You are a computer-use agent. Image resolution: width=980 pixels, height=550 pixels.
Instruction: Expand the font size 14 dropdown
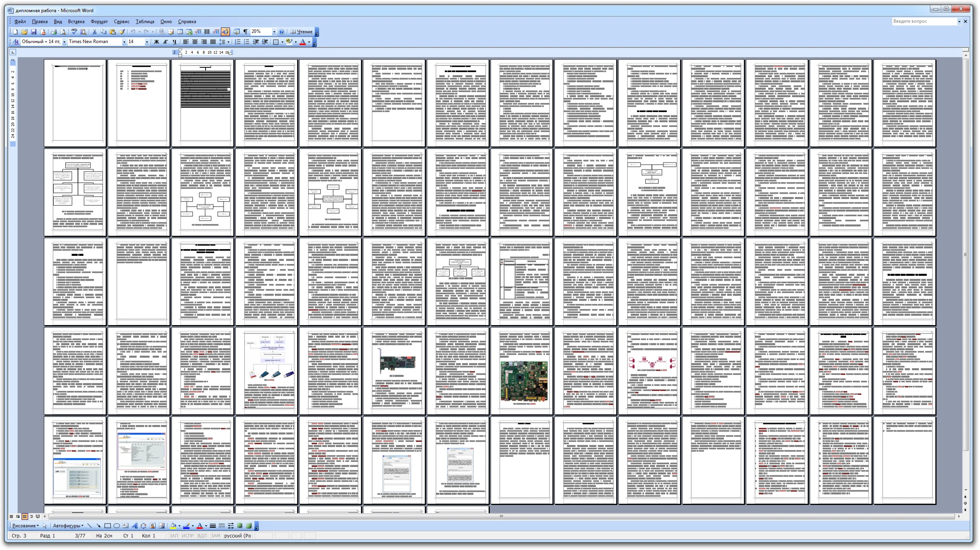(x=147, y=42)
